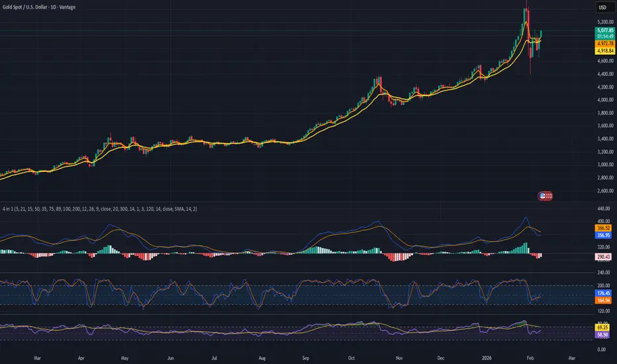Screen dimensions: 617x364
Task: Select the MACD line value 356.95
Action: click(603, 236)
